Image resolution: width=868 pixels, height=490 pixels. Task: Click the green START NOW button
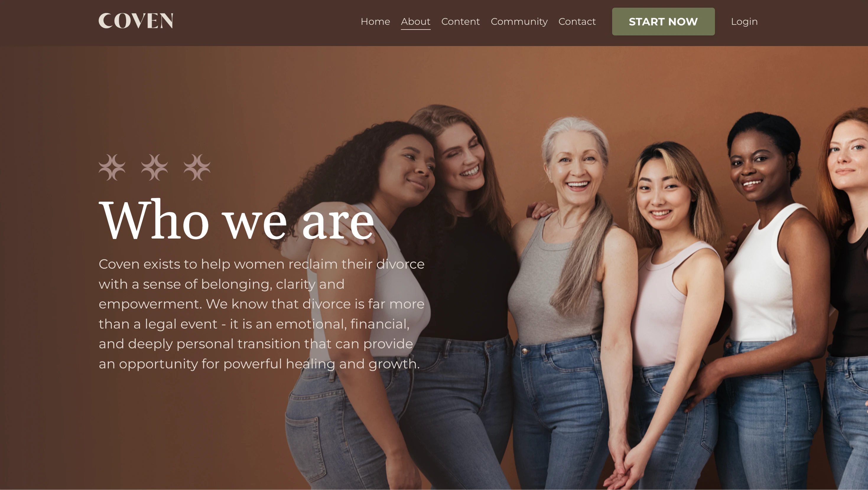coord(663,22)
